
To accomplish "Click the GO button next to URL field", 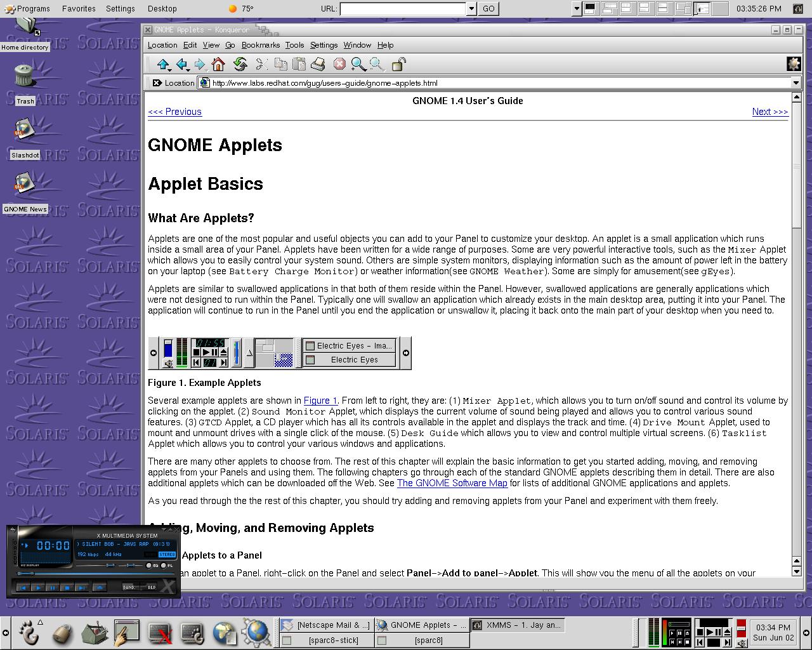I will click(x=488, y=9).
